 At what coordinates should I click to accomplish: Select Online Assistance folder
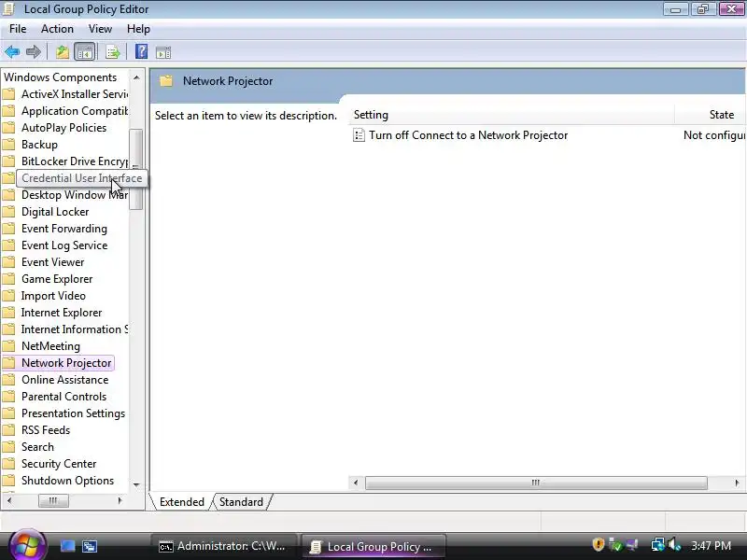pyautogui.click(x=64, y=380)
